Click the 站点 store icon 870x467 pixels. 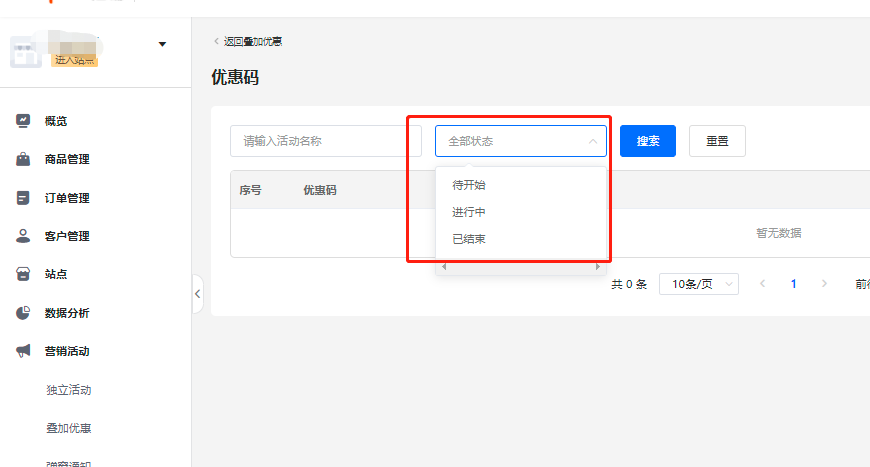point(23,274)
